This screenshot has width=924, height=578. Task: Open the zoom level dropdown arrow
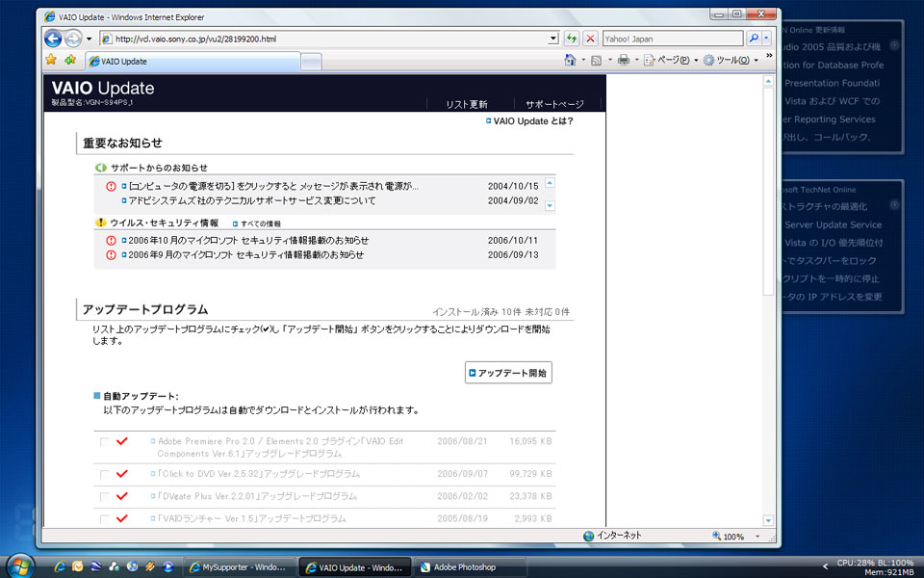pyautogui.click(x=757, y=537)
